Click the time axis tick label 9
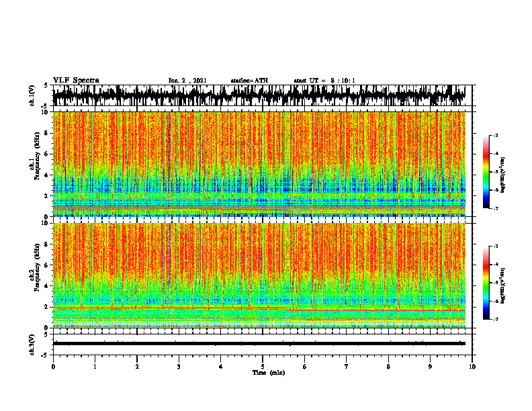The width and height of the screenshot is (532, 411). (x=430, y=367)
